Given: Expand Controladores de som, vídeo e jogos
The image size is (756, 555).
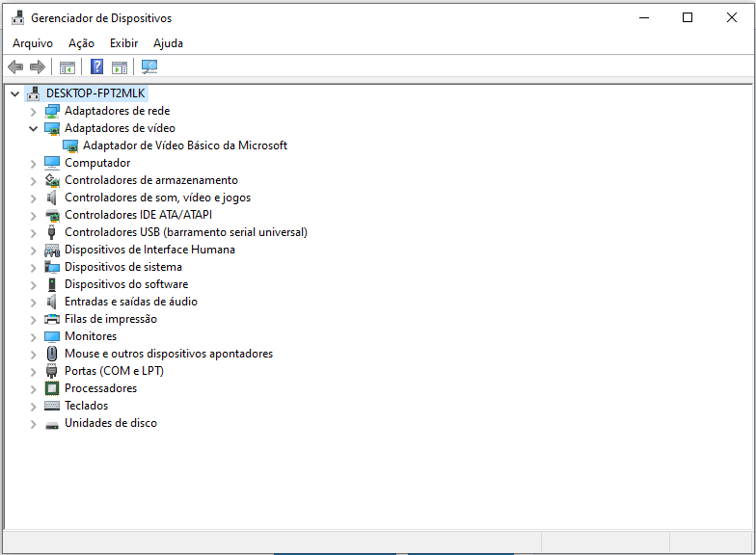Looking at the screenshot, I should (33, 198).
